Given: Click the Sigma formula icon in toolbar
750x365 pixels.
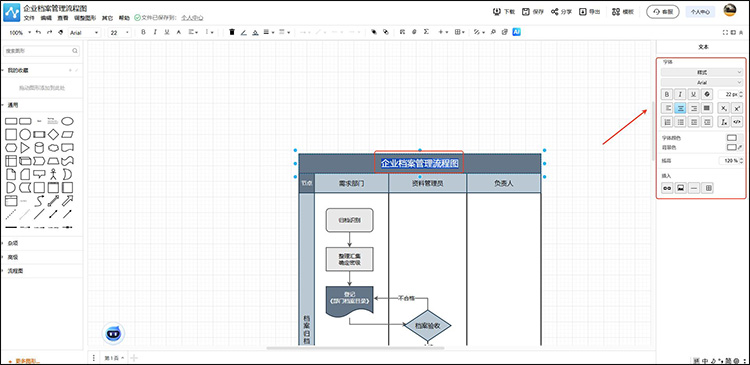Looking at the screenshot, I should click(x=426, y=32).
